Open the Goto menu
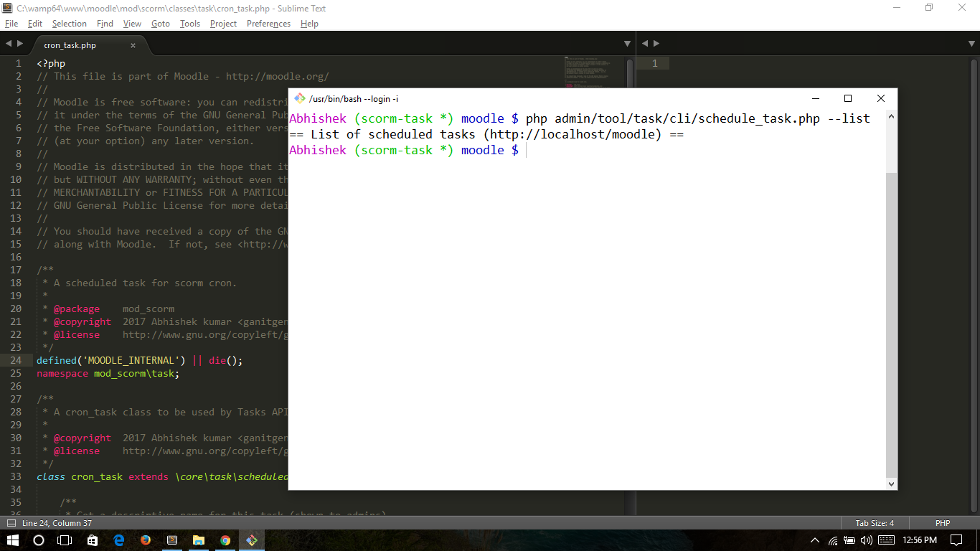This screenshot has height=551, width=980. (161, 24)
